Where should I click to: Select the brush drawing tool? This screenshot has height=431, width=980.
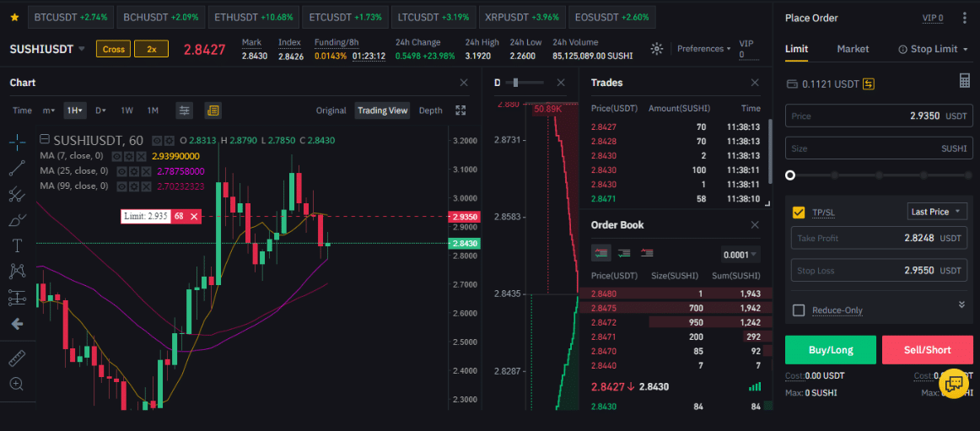click(x=18, y=220)
